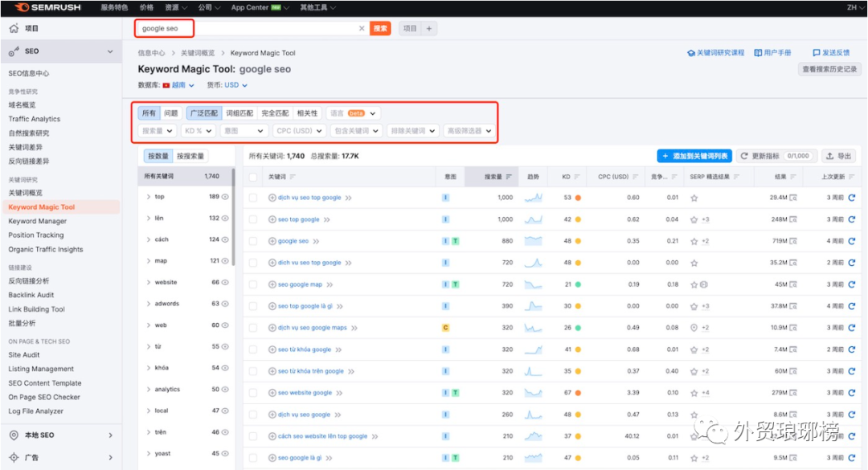The image size is (868, 470).
Task: Check the 'seo google map' row
Action: tap(253, 284)
